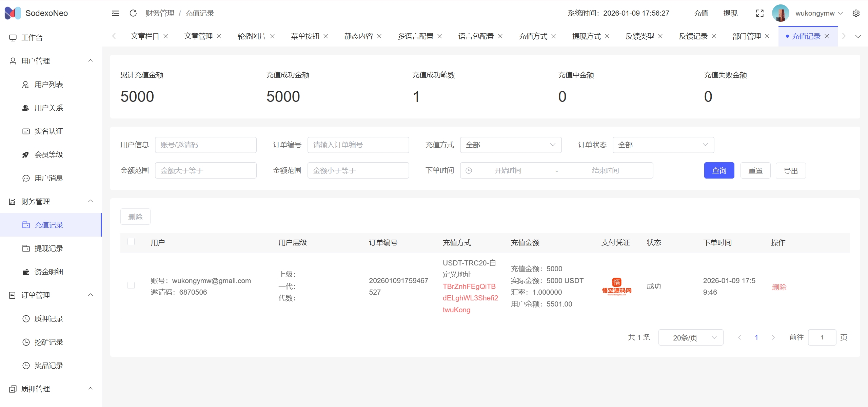Screen dimensions: 868x407
Task: Open the 支付凭证 payment proof thumbnail
Action: (616, 286)
